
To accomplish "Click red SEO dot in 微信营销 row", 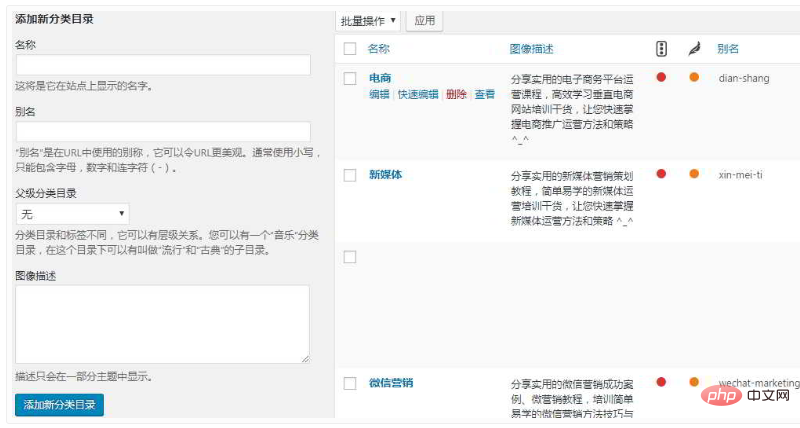I will tap(661, 382).
